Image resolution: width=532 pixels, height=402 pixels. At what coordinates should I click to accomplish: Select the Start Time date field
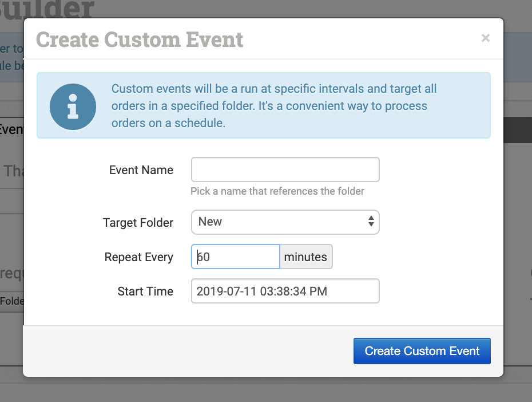[285, 291]
